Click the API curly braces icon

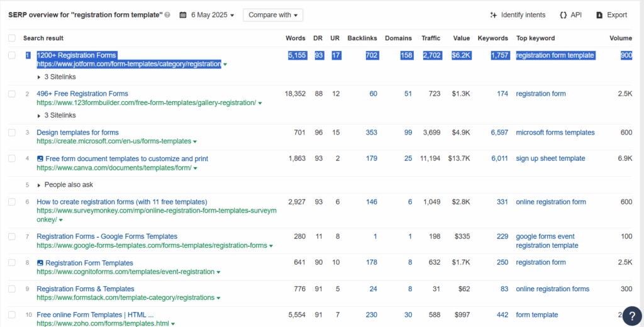pyautogui.click(x=563, y=15)
